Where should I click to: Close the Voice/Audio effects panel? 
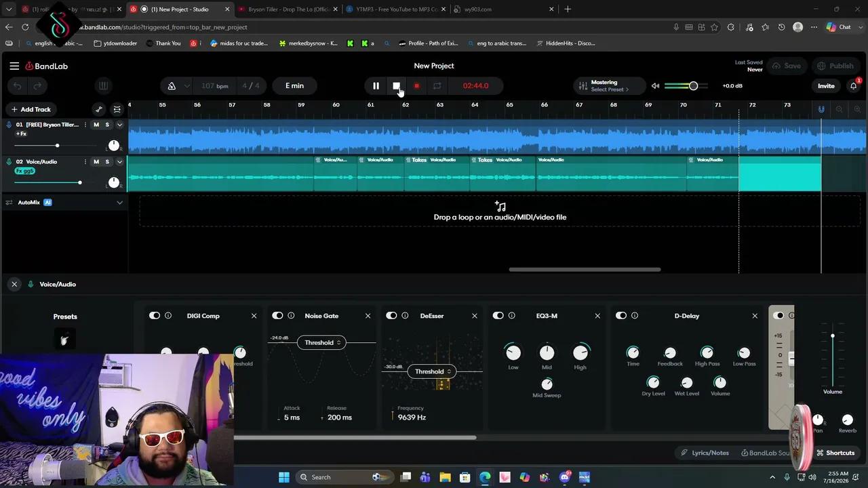tap(14, 284)
